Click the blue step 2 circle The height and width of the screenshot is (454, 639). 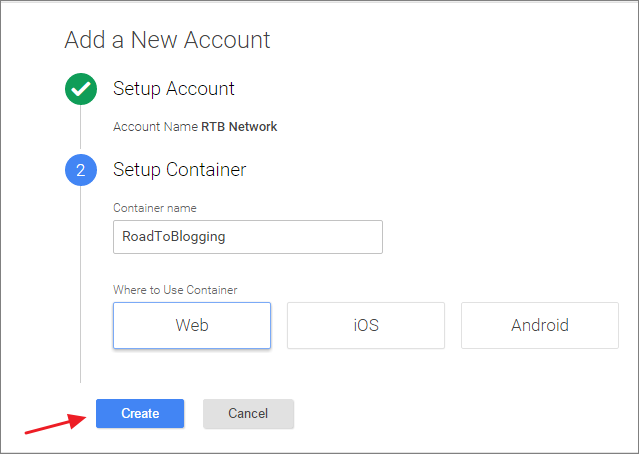80,170
